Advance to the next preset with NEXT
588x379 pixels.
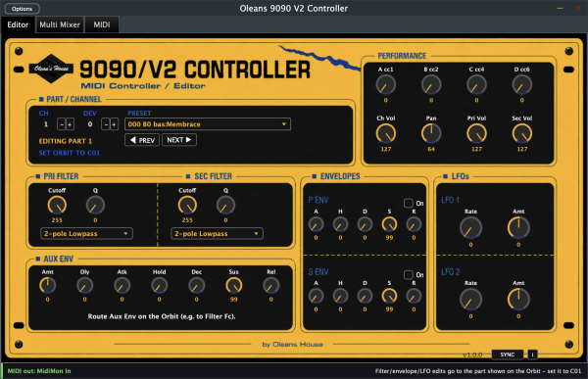tap(179, 140)
